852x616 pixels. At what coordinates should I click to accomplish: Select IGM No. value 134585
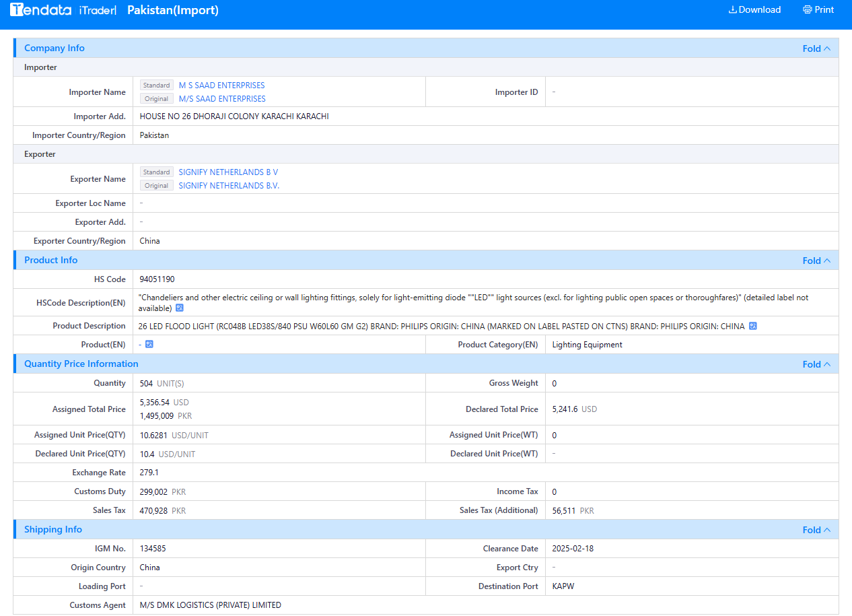[153, 549]
